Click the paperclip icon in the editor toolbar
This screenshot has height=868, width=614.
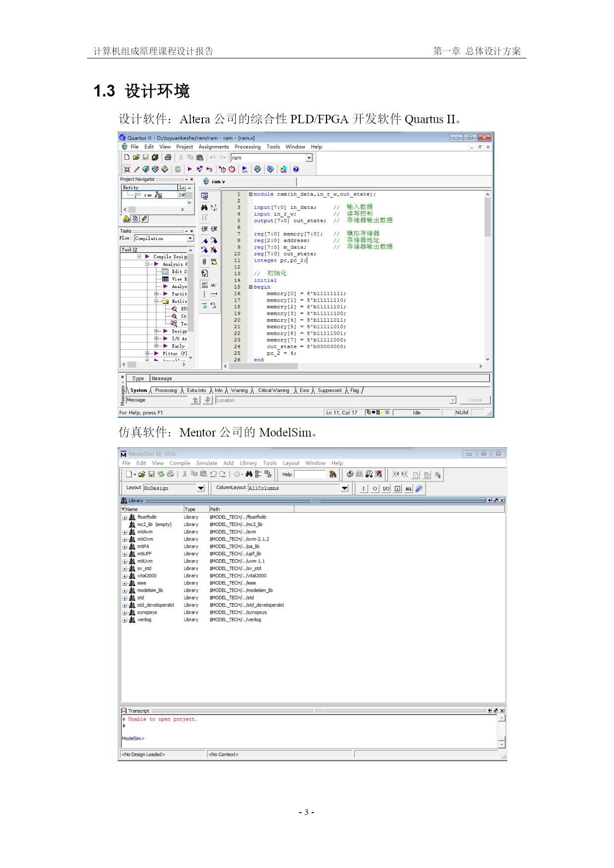pos(204,261)
